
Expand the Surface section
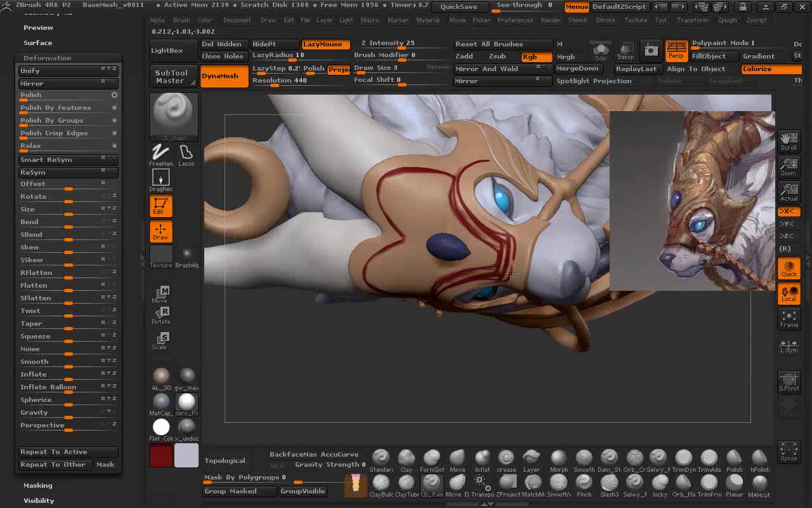click(x=38, y=43)
